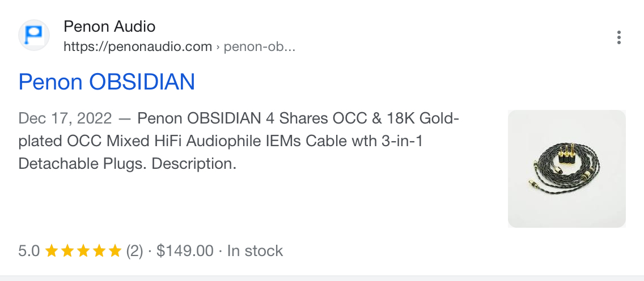Click the Penon Audio blue flag favicon
This screenshot has height=281, width=644.
(x=34, y=35)
